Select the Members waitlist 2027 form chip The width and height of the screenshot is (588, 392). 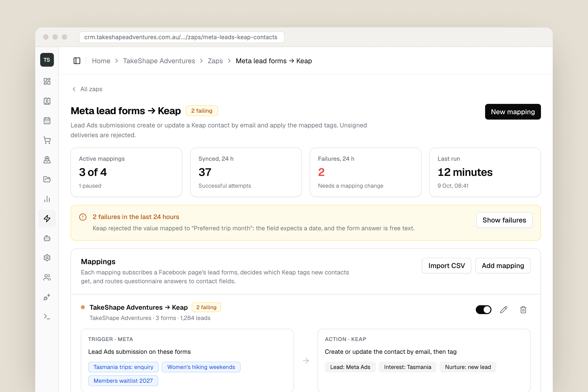pos(123,381)
